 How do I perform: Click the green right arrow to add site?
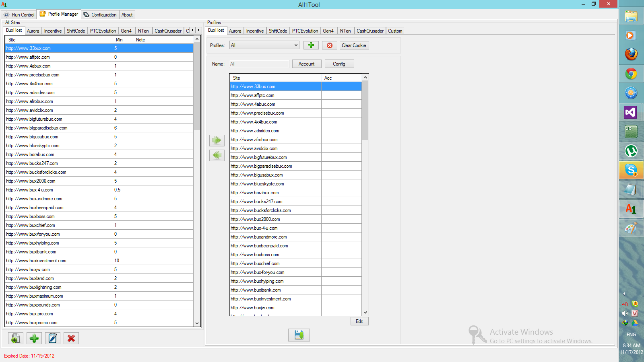[x=217, y=140]
